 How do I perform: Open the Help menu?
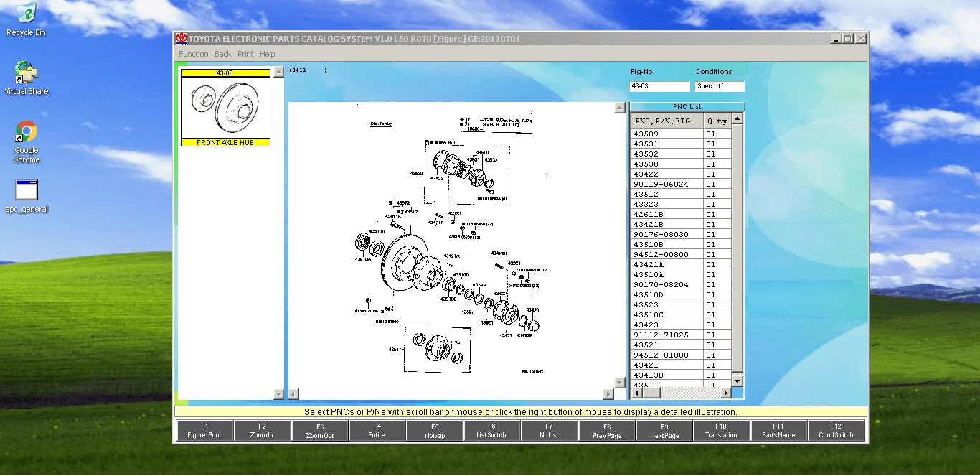coord(267,54)
